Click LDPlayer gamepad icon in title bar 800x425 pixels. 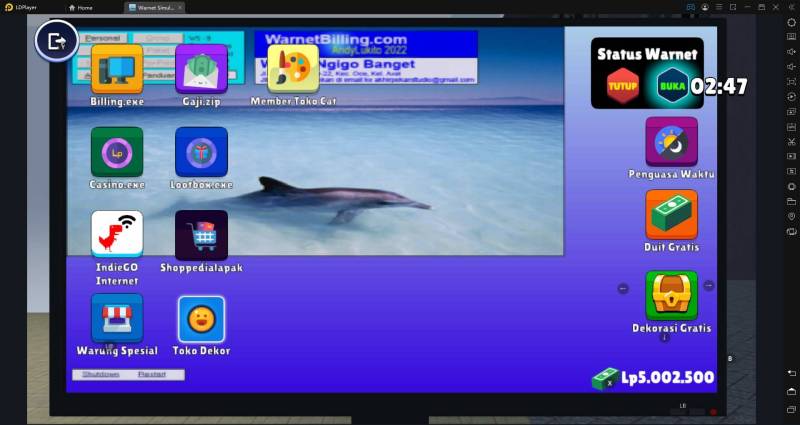click(x=690, y=7)
